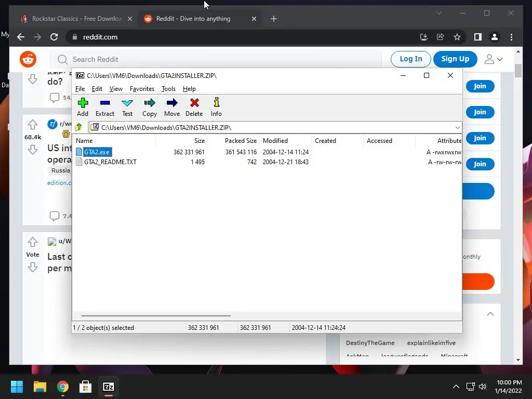Close the Reddit browser tab
This screenshot has height=399, width=532.
254,19
